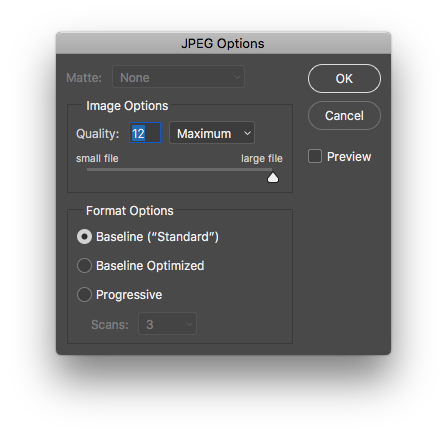This screenshot has height=435, width=447.
Task: Click the Quality value input field
Action: [145, 133]
